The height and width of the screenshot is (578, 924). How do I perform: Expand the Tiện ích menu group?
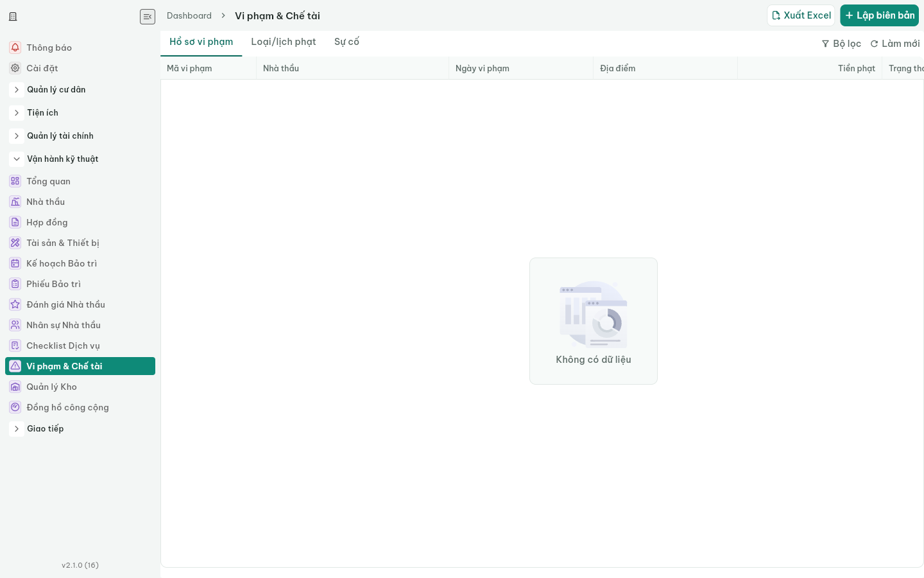17,113
